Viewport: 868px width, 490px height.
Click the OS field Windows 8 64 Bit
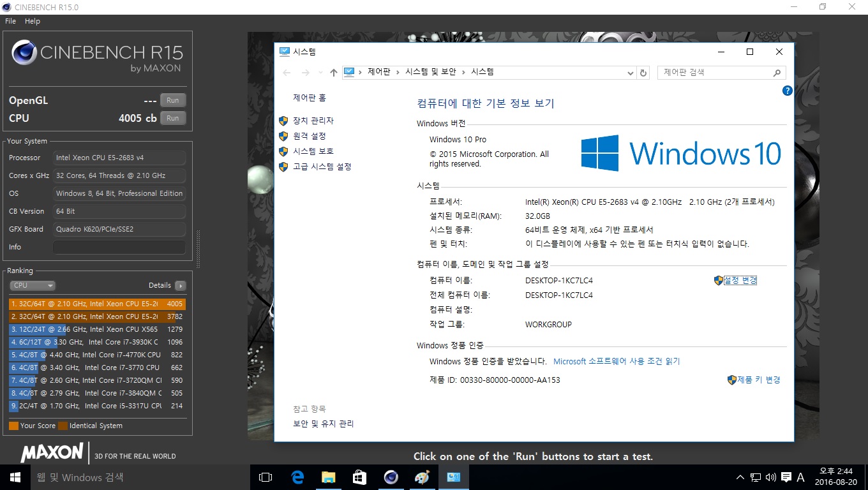point(119,193)
